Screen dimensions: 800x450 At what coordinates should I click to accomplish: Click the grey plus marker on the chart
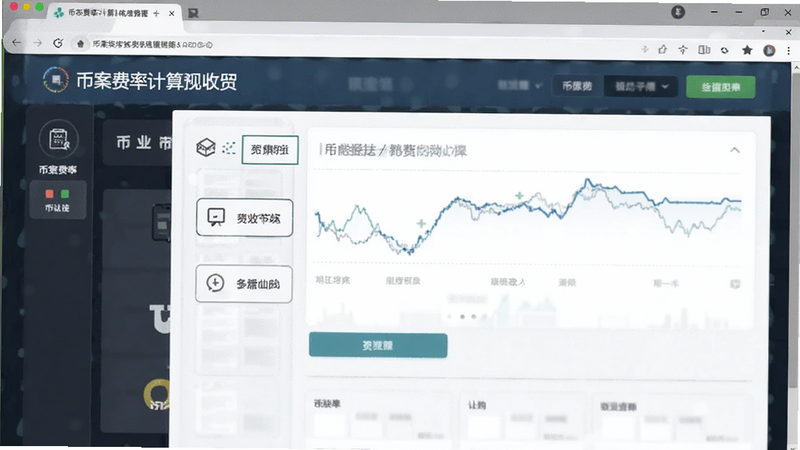(x=421, y=223)
